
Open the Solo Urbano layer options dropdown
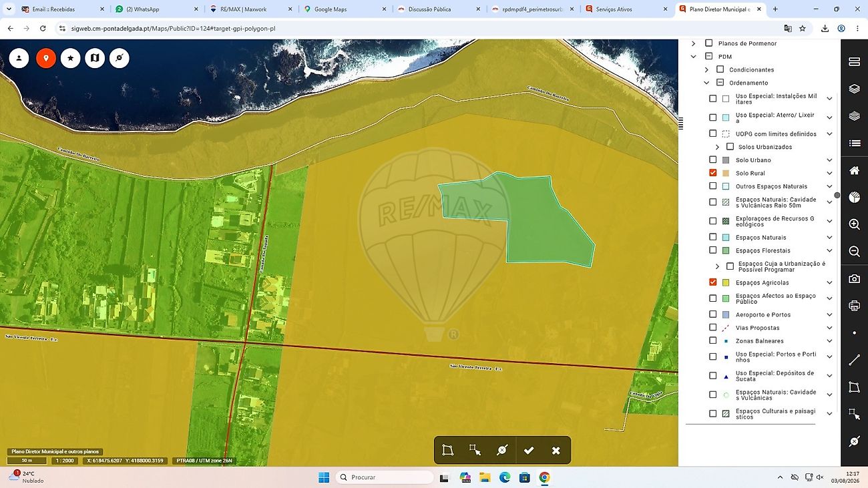[x=829, y=160]
